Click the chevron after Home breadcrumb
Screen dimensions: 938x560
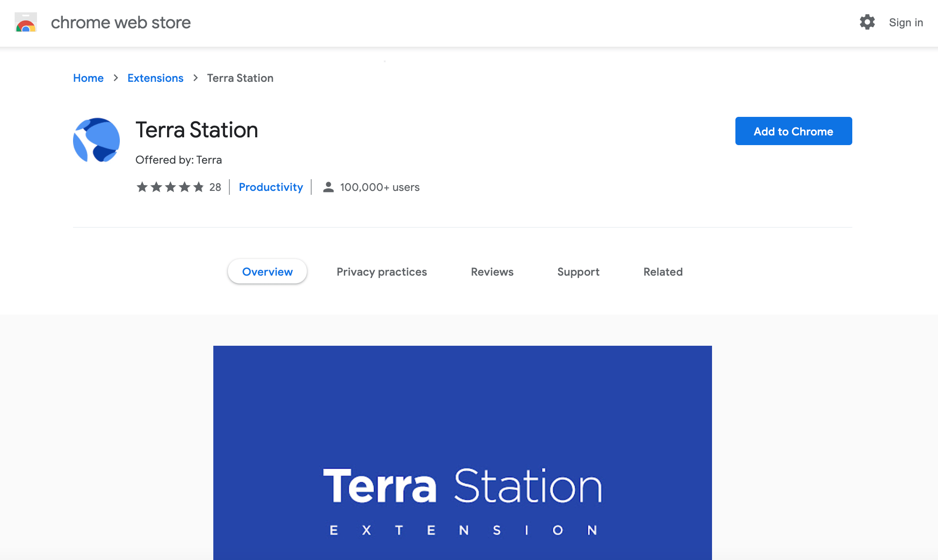[x=115, y=78]
